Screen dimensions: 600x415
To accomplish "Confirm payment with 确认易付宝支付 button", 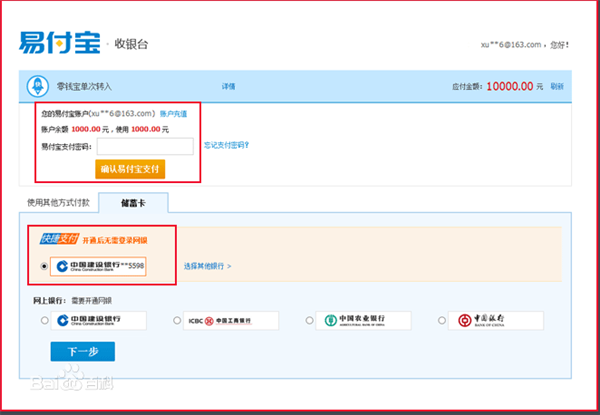I will (x=130, y=169).
